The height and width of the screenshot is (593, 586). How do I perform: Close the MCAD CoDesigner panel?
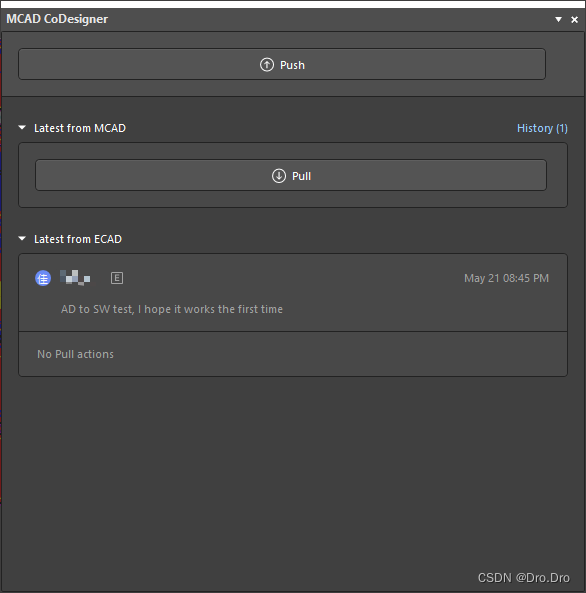point(574,19)
